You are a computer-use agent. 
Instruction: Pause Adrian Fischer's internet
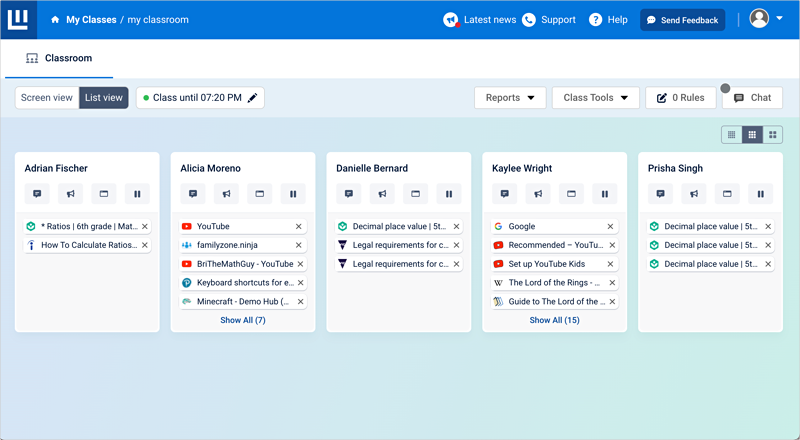coord(137,194)
